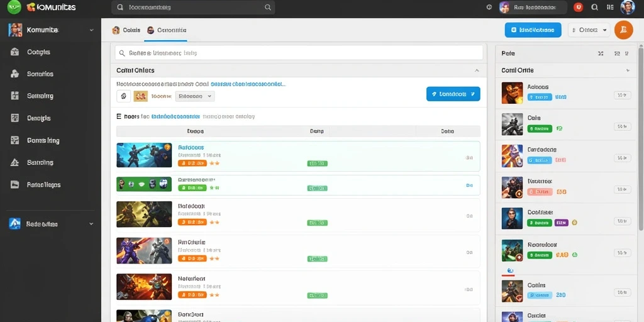This screenshot has height=322, width=644.
Task: Open the green banner thumbnail in the Gantenooen row
Action: [x=144, y=184]
